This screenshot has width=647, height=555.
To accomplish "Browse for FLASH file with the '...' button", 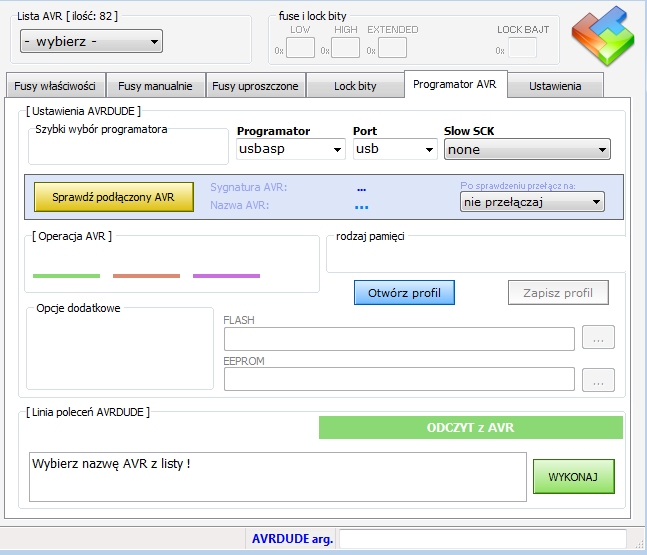I will click(x=598, y=338).
